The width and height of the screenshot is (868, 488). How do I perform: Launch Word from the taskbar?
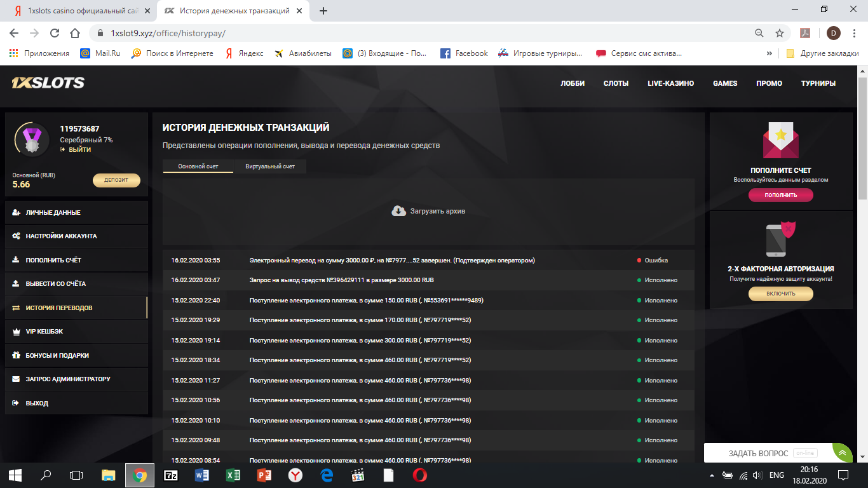coord(202,475)
